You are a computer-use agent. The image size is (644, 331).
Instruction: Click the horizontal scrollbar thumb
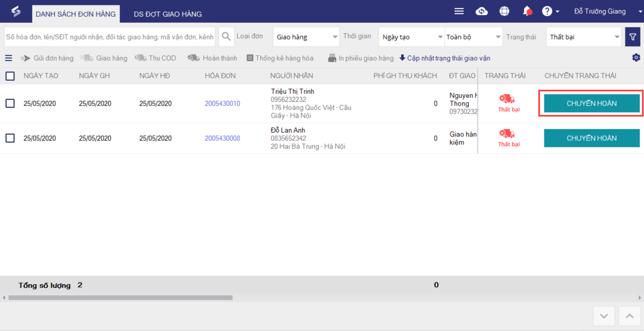[x=120, y=298]
